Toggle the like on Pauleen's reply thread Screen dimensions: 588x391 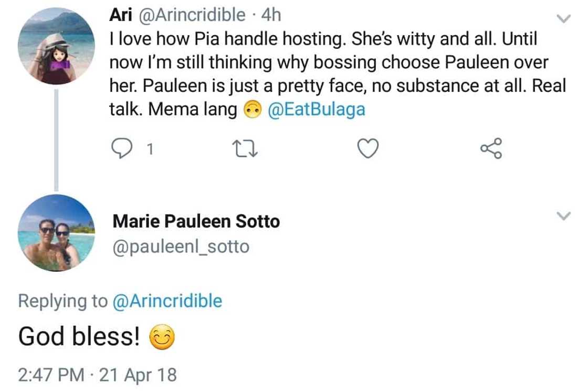coord(367,149)
